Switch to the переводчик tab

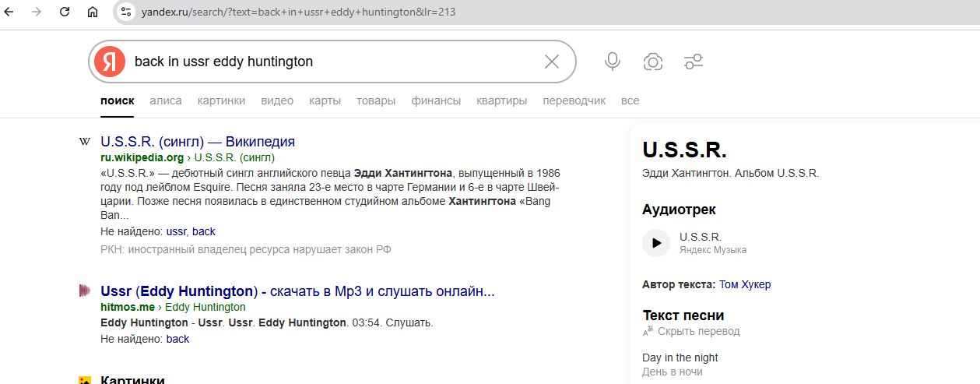[574, 100]
